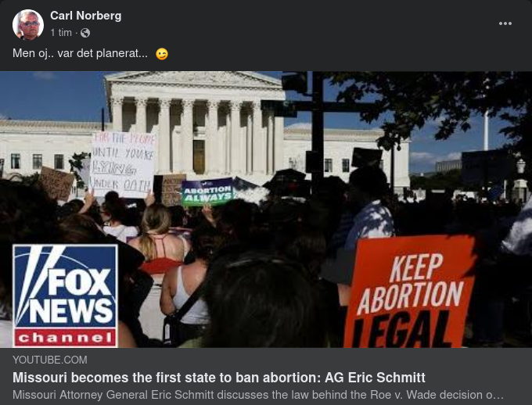Screen dimensions: 532x405
Task: Click the link description about Eric Schmitt
Action: (258, 395)
